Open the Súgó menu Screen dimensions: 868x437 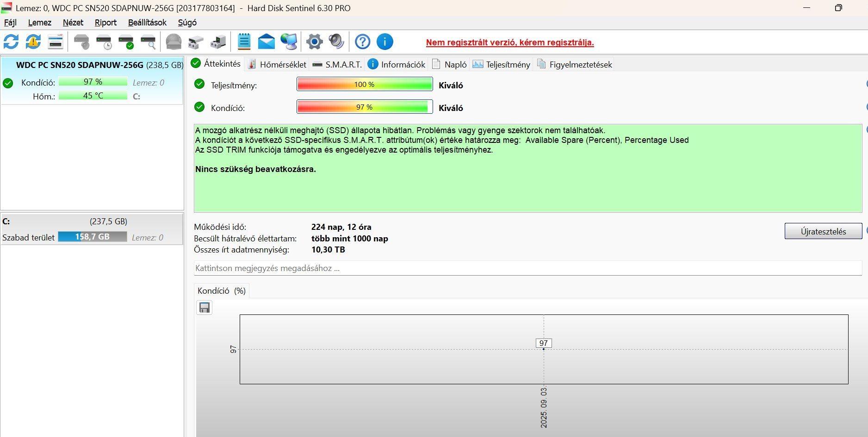point(187,22)
